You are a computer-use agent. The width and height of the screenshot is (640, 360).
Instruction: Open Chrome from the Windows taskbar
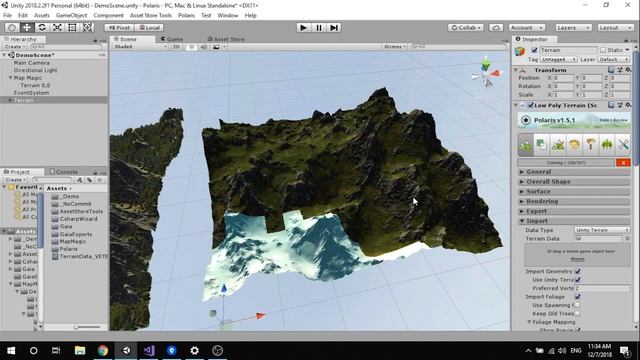103,350
